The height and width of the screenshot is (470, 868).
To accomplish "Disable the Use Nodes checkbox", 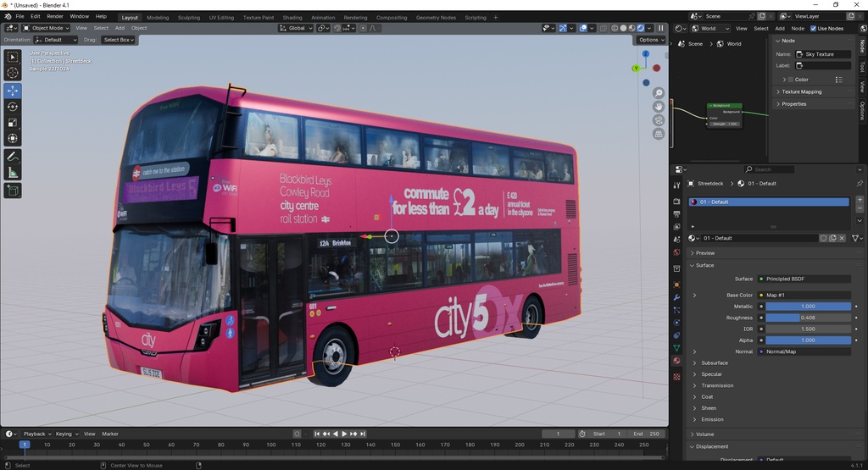I will (814, 29).
